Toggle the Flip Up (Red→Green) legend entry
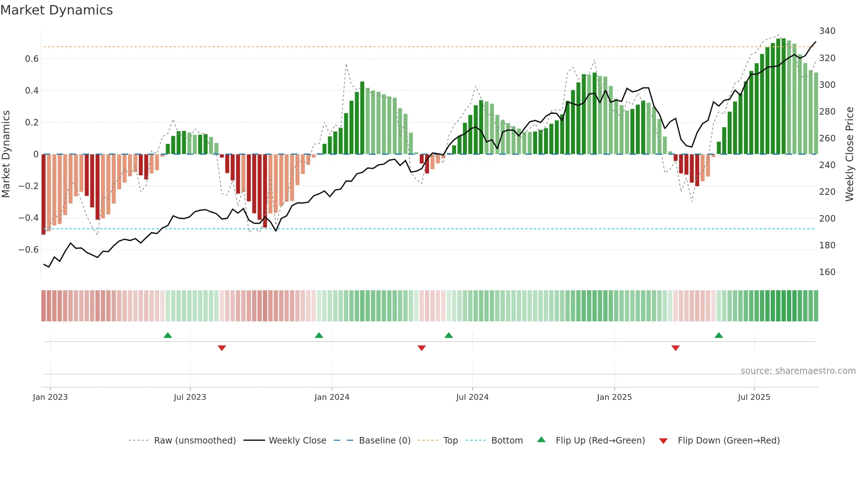Screen dimensions: 868x488 click(591, 441)
